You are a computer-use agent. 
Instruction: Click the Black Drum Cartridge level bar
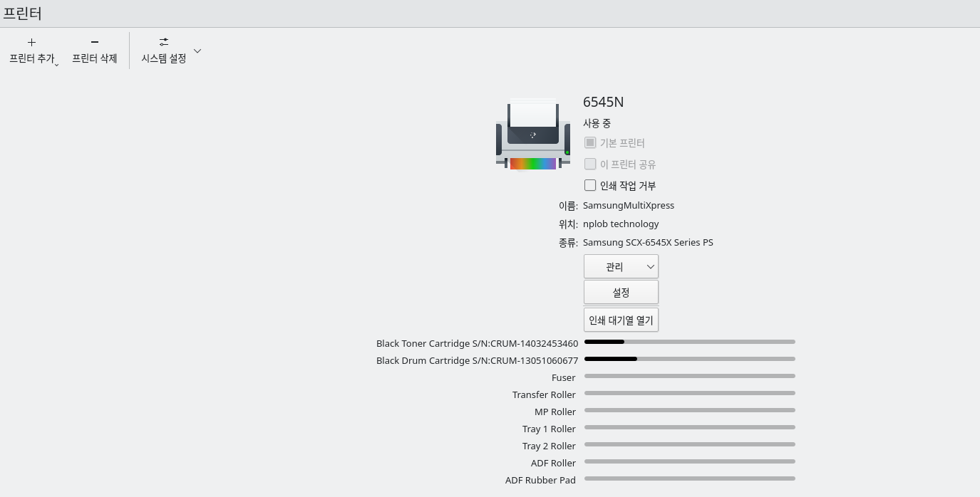coord(689,359)
